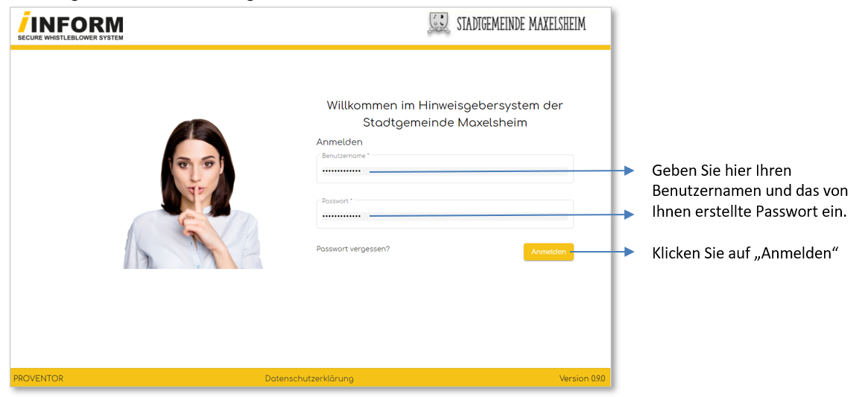The image size is (868, 397).
Task: Focus the Passwort input field
Action: pos(444,216)
